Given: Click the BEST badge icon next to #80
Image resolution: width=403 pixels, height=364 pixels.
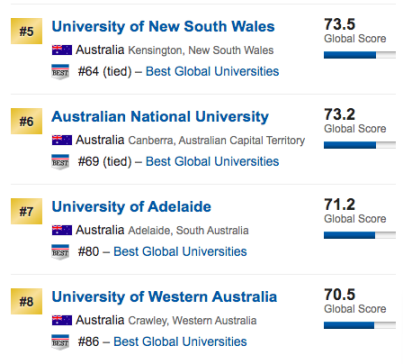Looking at the screenshot, I should click(60, 252).
